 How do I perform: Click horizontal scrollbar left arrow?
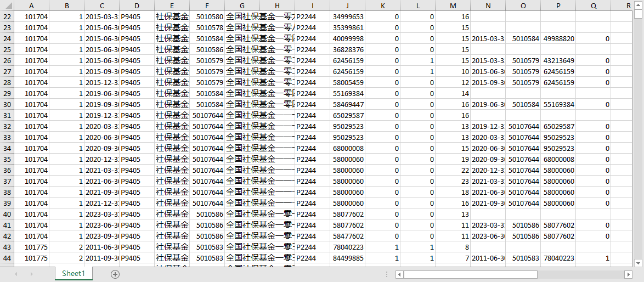[x=399, y=274]
